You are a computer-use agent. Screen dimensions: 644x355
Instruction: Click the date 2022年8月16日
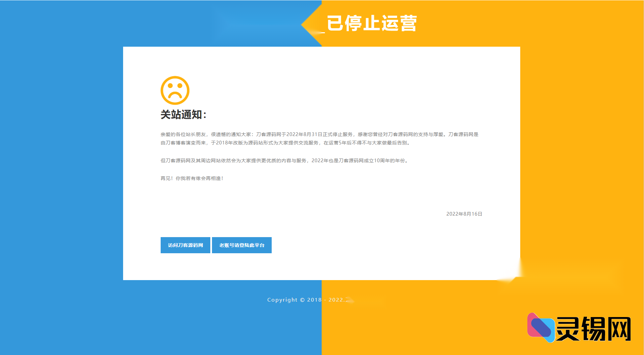coord(464,214)
